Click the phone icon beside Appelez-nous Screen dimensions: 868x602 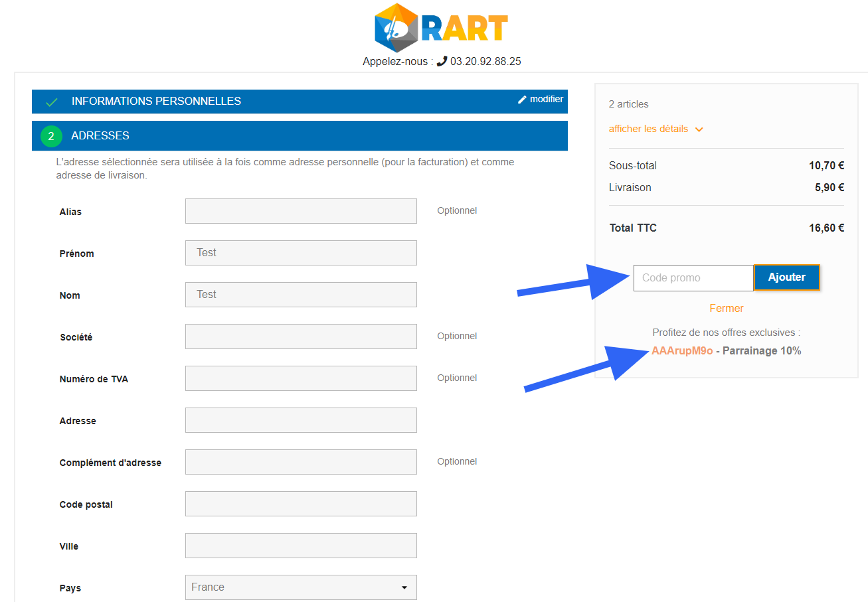click(442, 61)
